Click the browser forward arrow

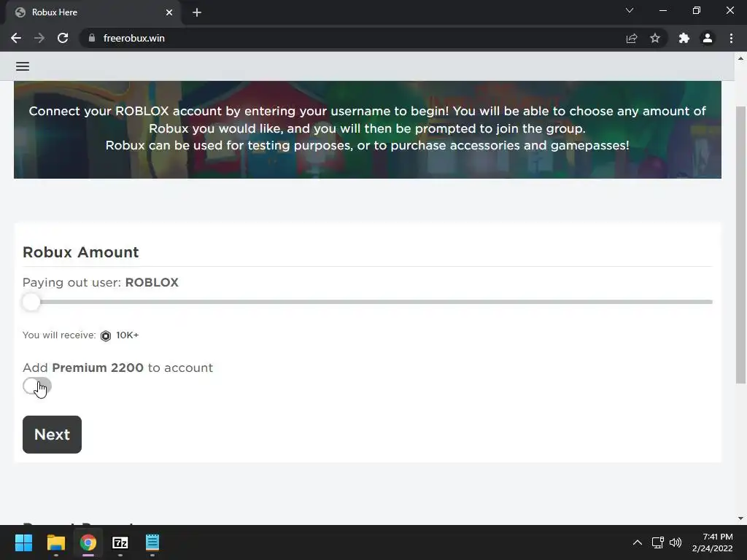pyautogui.click(x=39, y=38)
